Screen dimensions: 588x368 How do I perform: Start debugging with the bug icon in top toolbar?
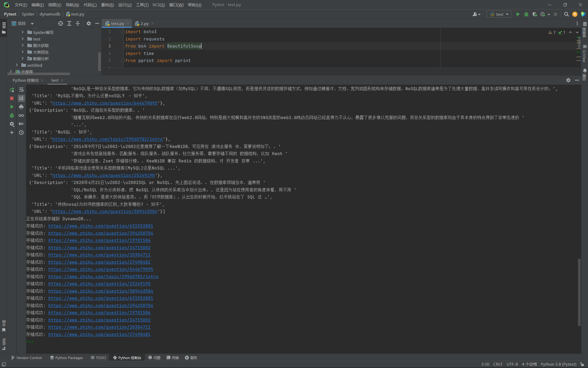[526, 14]
